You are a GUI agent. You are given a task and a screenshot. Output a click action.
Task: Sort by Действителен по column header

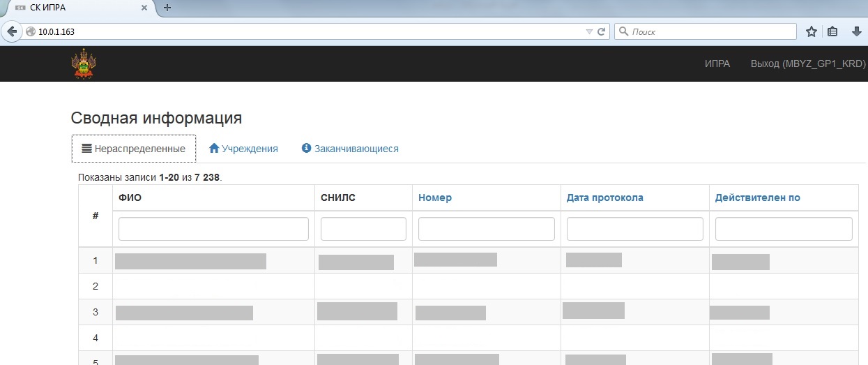tap(757, 198)
